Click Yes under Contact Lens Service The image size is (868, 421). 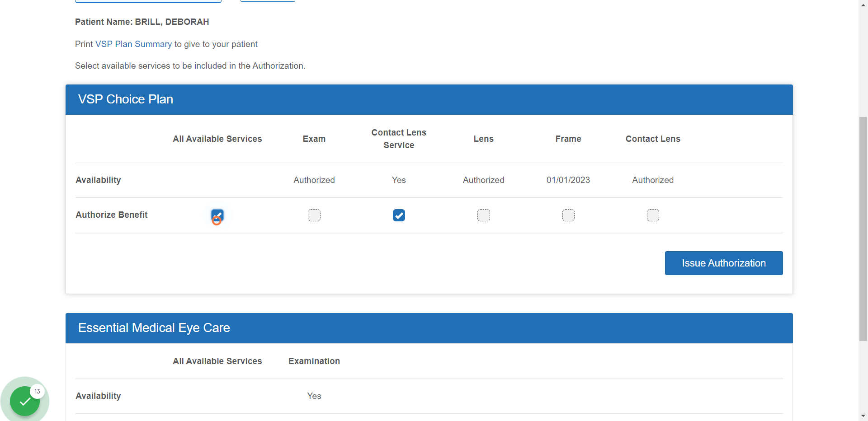(x=399, y=180)
